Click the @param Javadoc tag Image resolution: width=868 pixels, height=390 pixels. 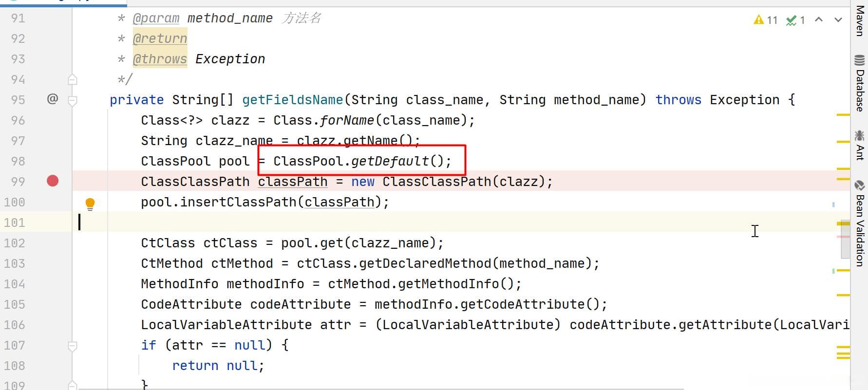(156, 18)
